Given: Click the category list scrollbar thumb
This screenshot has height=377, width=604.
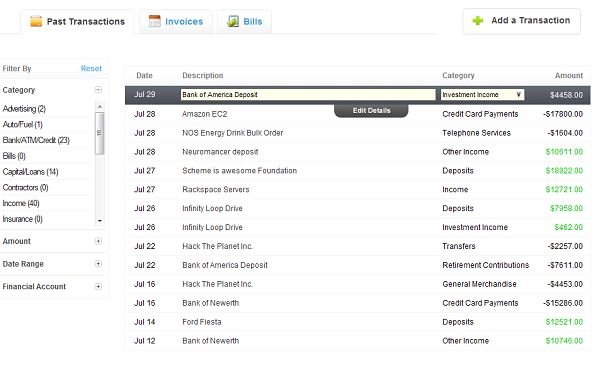Looking at the screenshot, I should point(100,133).
